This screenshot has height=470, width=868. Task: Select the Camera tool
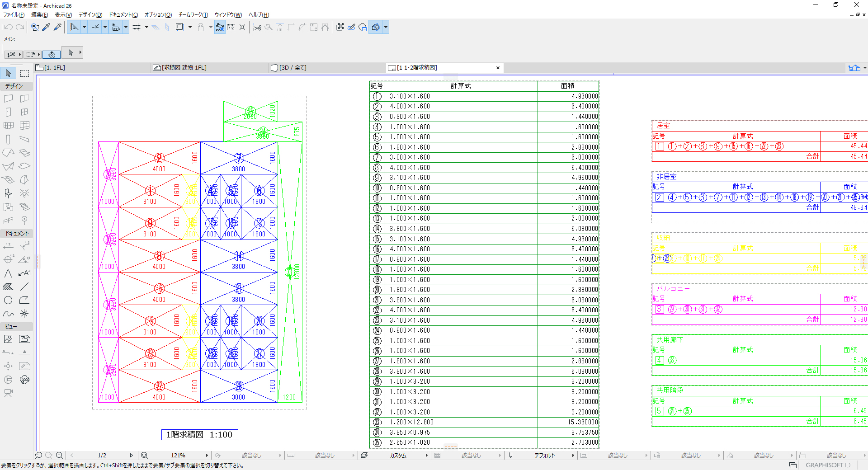(8, 393)
